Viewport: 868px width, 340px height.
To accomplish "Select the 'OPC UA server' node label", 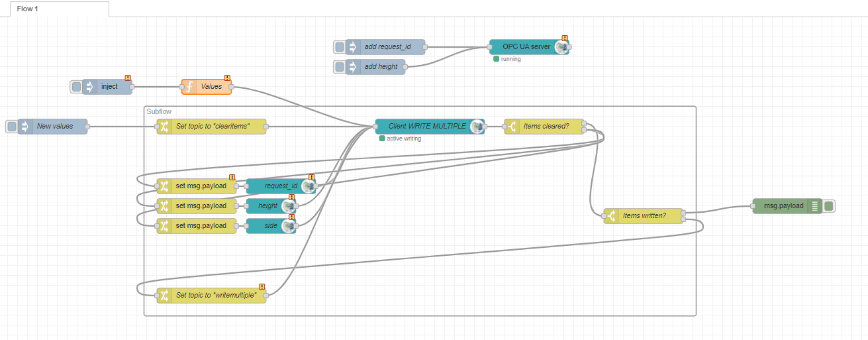I will click(526, 47).
